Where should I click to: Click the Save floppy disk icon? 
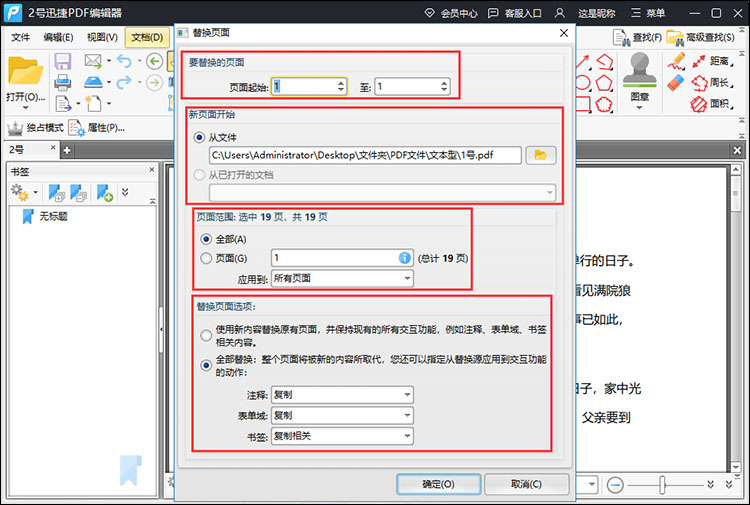(63, 61)
